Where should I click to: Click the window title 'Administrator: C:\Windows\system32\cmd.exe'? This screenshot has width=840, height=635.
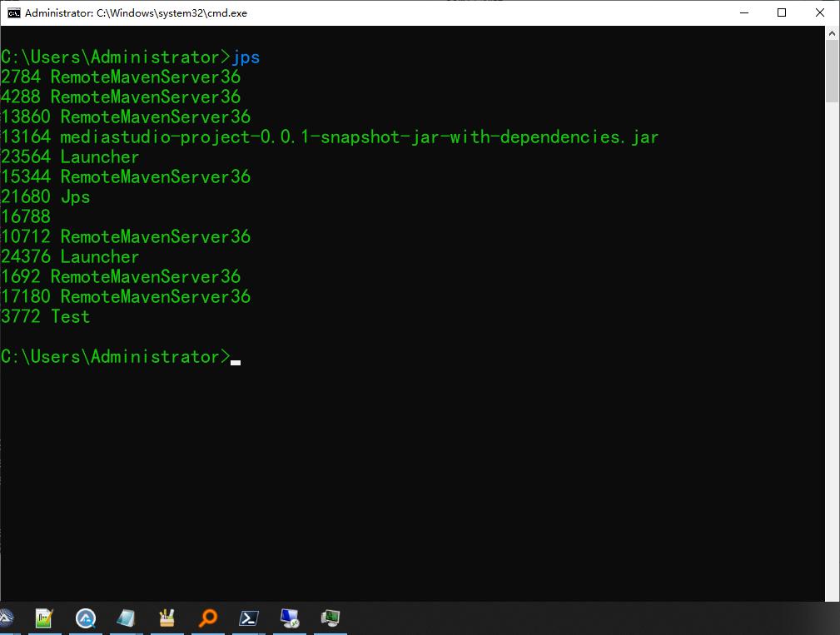point(136,12)
